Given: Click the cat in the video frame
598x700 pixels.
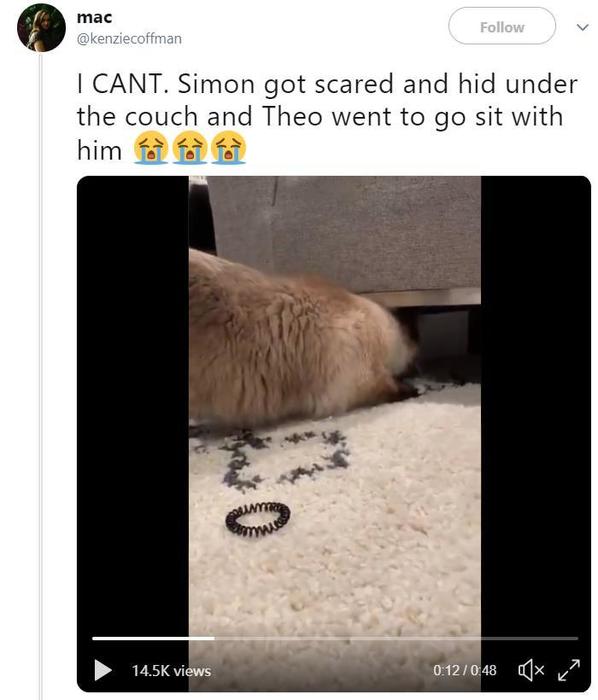Looking at the screenshot, I should (x=299, y=339).
